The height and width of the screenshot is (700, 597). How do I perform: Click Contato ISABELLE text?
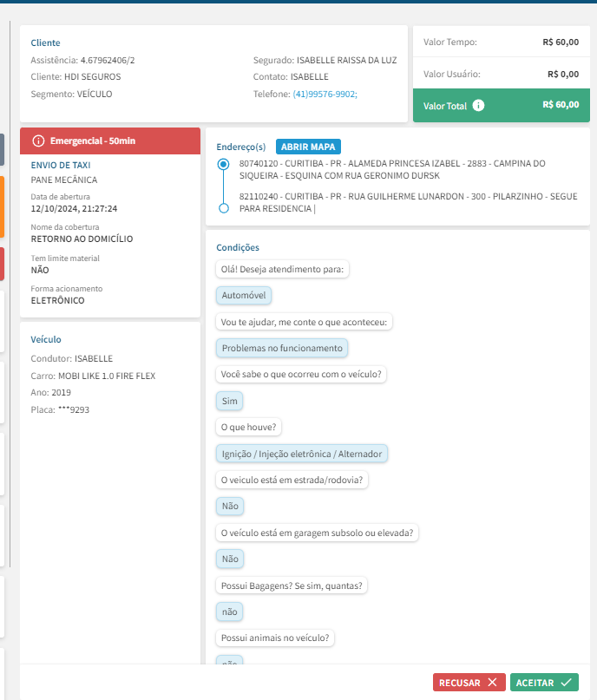[x=291, y=77]
